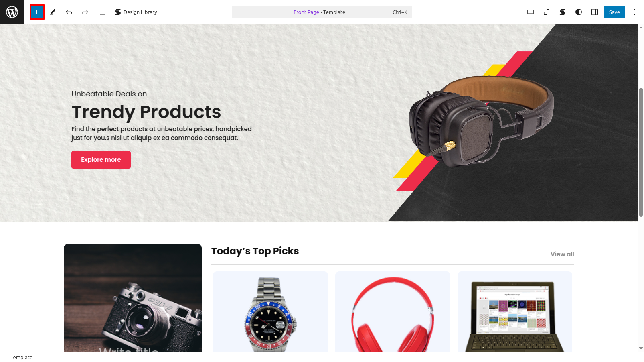Viewport: 644px width, 362px height.
Task: Open the laptop device preview dropdown
Action: point(531,12)
